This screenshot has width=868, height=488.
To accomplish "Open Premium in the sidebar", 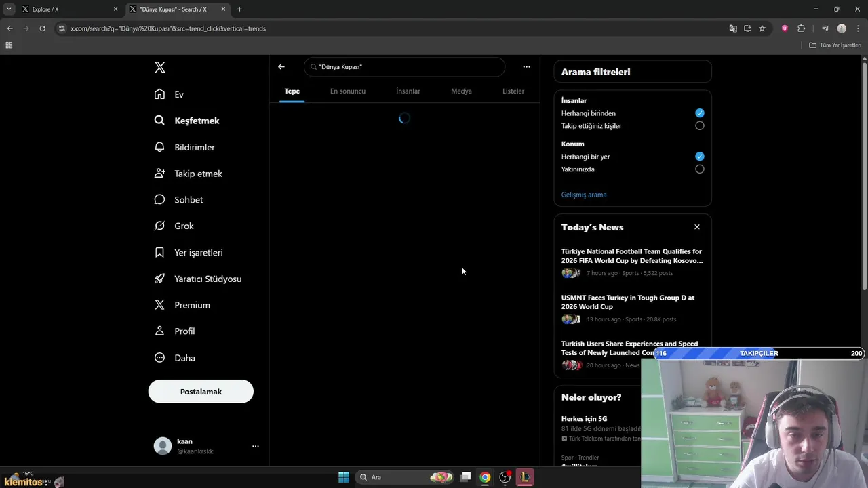I will coord(183,305).
